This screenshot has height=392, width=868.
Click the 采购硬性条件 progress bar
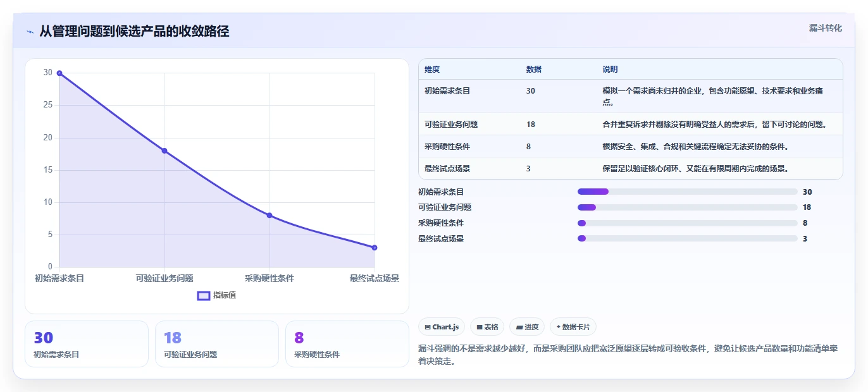[x=688, y=223]
